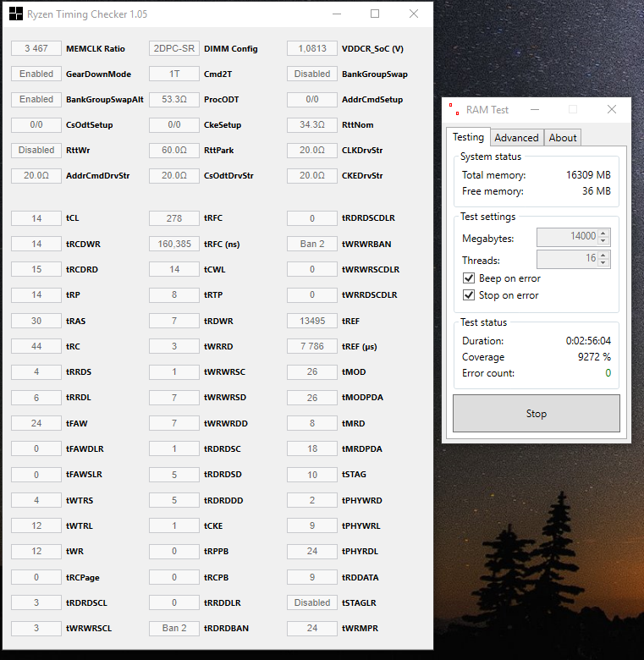Close the RAM Test window
Viewport: 644px width, 660px height.
click(x=612, y=109)
